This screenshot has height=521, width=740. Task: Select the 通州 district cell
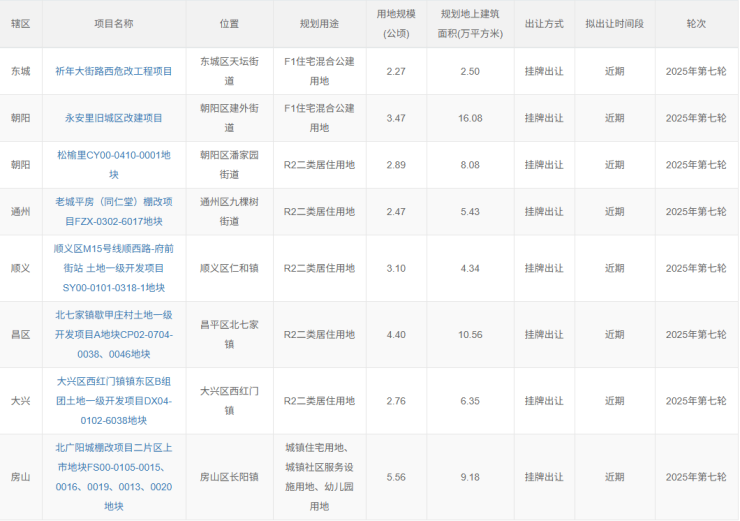click(x=21, y=211)
